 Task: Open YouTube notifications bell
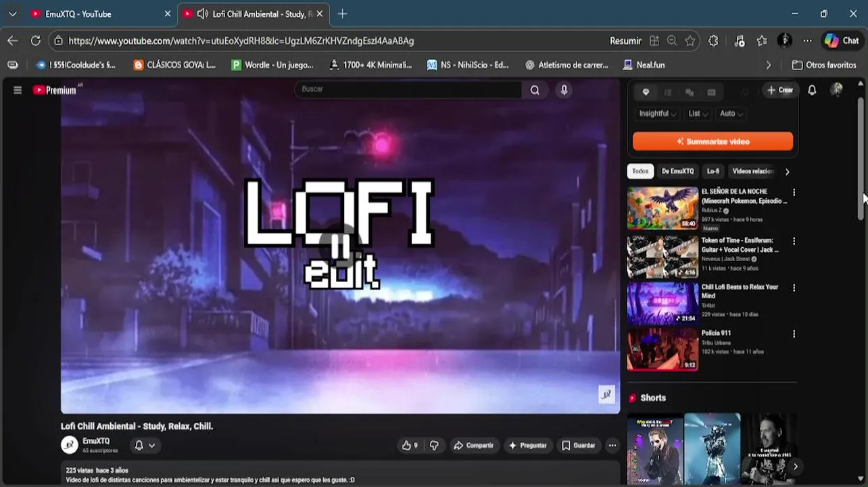pos(812,90)
